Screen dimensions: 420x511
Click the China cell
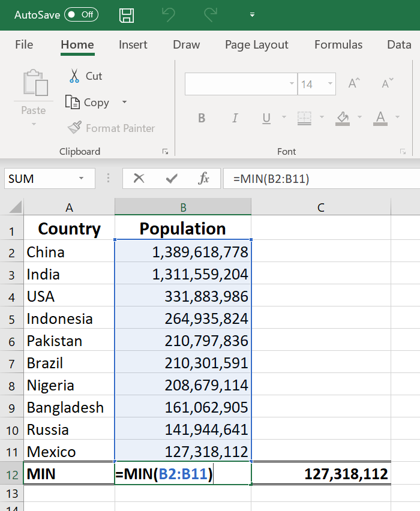tap(69, 251)
